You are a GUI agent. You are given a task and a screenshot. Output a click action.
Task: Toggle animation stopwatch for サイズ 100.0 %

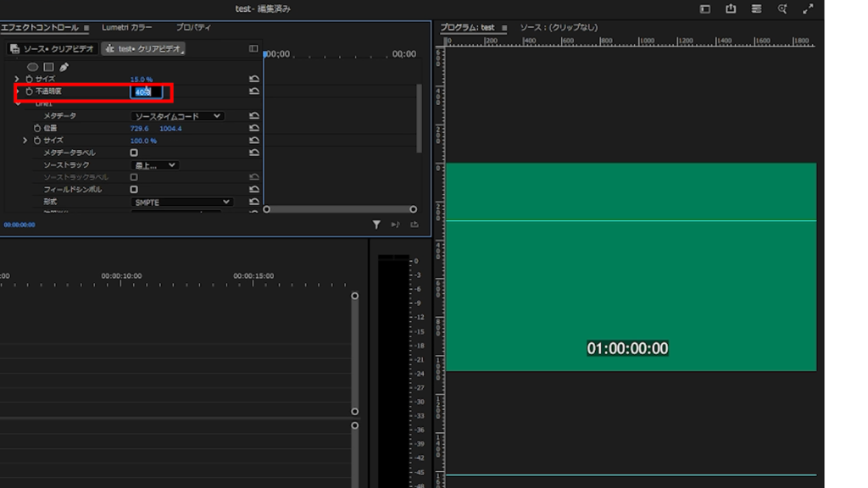[37, 141]
